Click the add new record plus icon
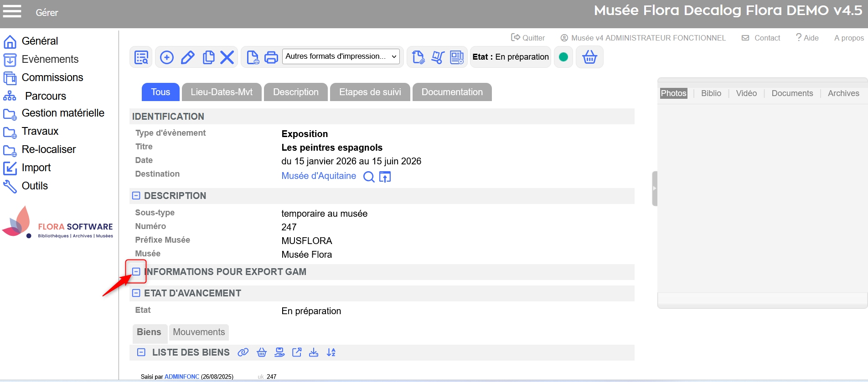Image resolution: width=868 pixels, height=382 pixels. pos(167,57)
